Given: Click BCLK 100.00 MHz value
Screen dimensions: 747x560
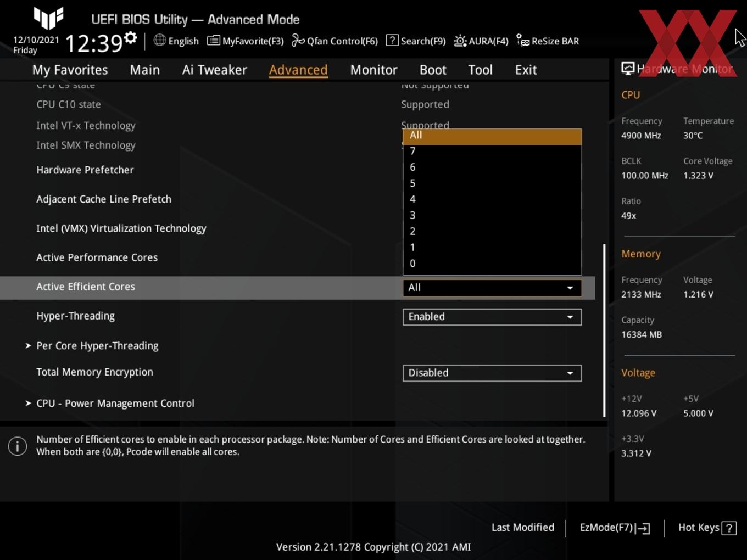Looking at the screenshot, I should point(645,175).
